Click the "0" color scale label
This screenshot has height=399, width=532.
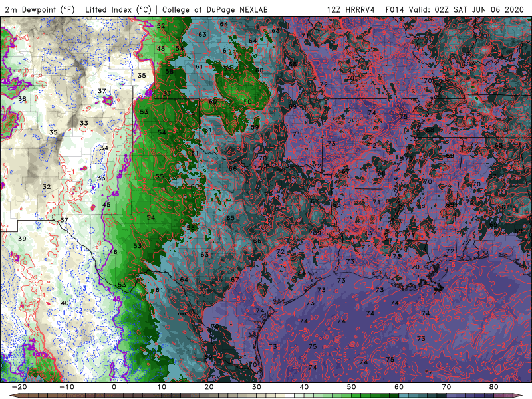pyautogui.click(x=114, y=387)
